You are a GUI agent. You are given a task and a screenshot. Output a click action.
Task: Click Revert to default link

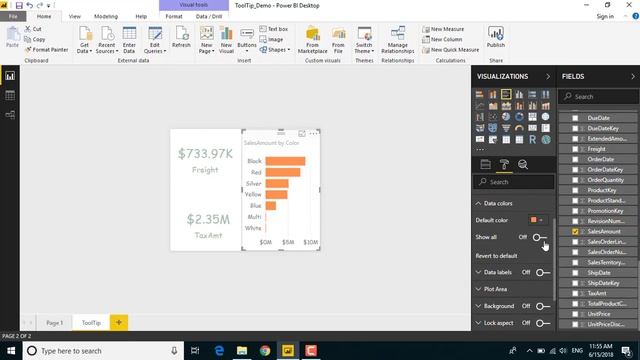496,256
